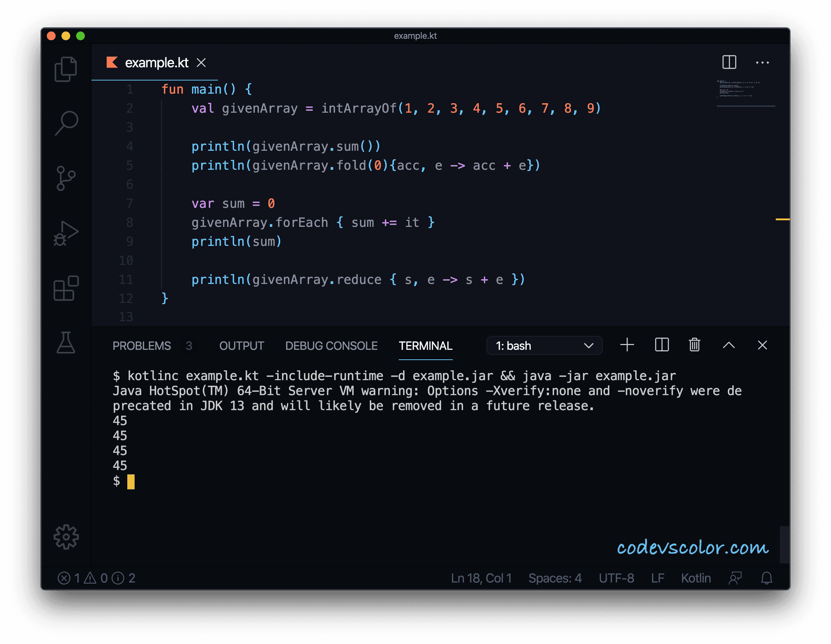
Task: Maximize the panel height
Action: coord(729,345)
